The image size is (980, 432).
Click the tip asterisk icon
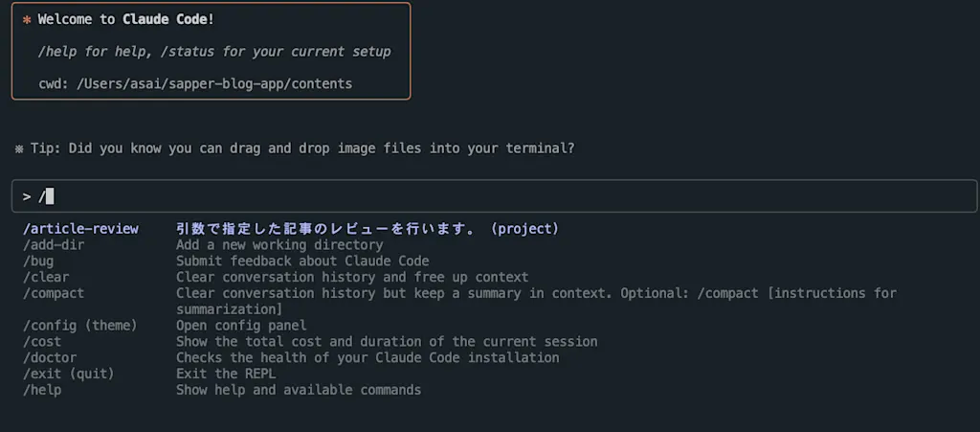19,148
